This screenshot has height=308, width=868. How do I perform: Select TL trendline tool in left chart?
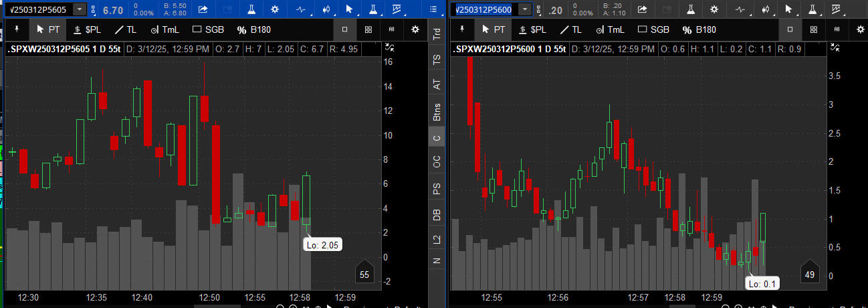(126, 29)
